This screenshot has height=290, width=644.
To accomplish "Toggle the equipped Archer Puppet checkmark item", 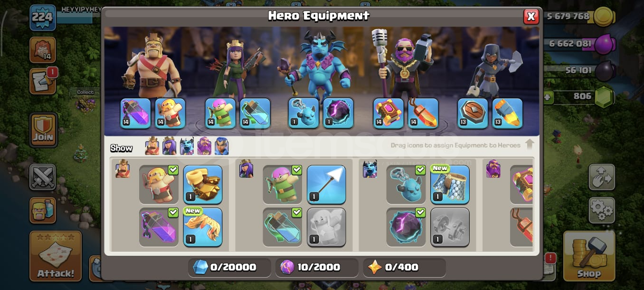I will pyautogui.click(x=283, y=184).
